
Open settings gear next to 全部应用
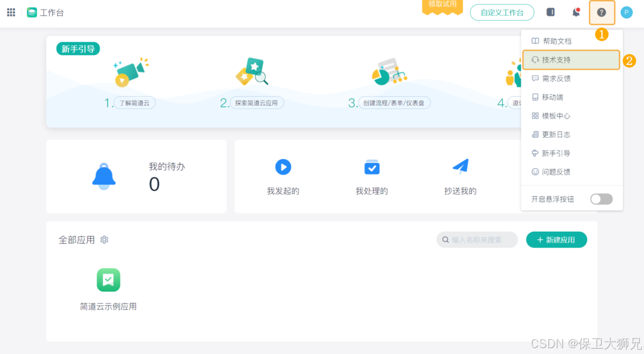coord(104,240)
